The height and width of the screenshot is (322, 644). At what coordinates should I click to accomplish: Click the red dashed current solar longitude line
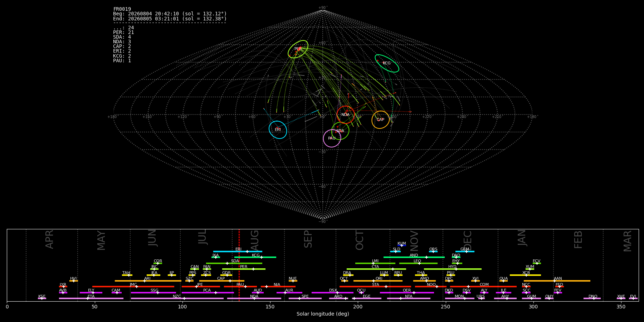point(239,265)
